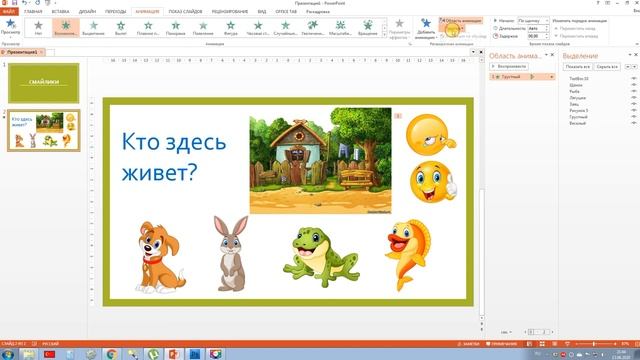Image resolution: width=640 pixels, height=360 pixels.
Task: Select the 'Выцветание' (Fade) animation effect
Action: [x=93, y=28]
